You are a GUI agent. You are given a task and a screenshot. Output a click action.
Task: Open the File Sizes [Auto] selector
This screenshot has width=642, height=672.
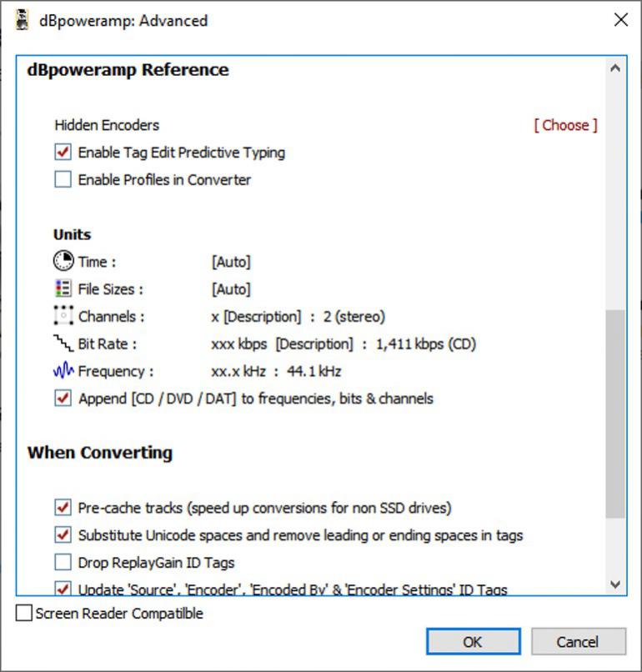pos(231,289)
